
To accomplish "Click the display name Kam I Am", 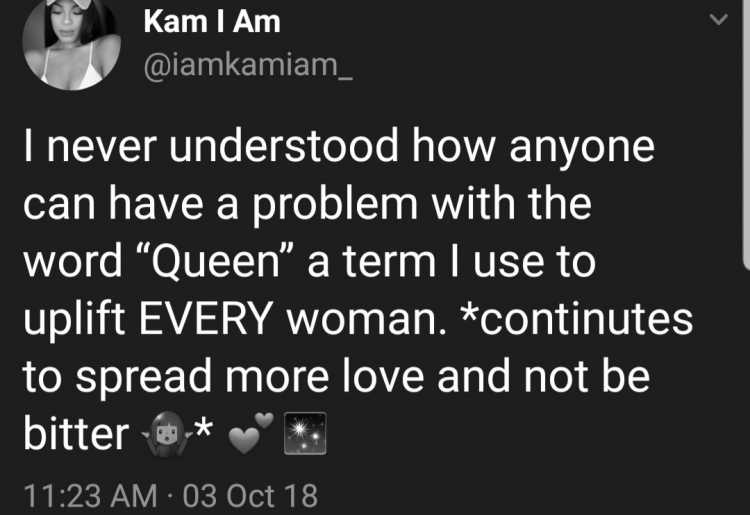I will [x=212, y=22].
